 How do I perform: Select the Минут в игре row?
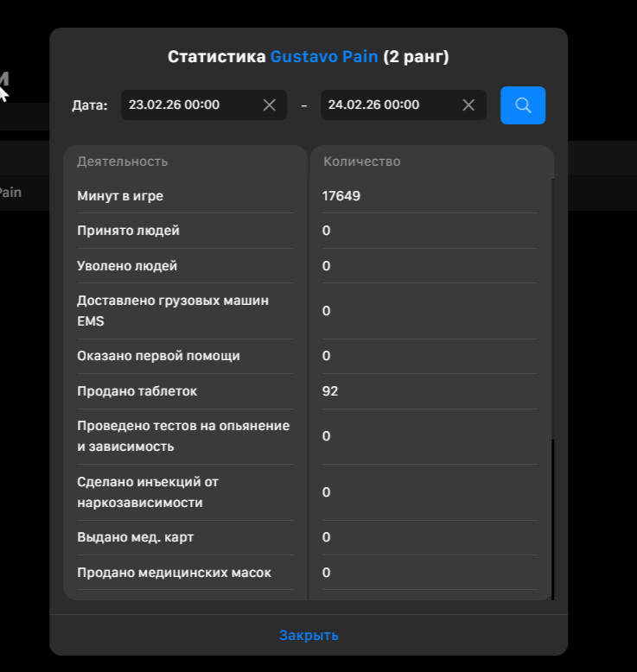pyautogui.click(x=307, y=196)
